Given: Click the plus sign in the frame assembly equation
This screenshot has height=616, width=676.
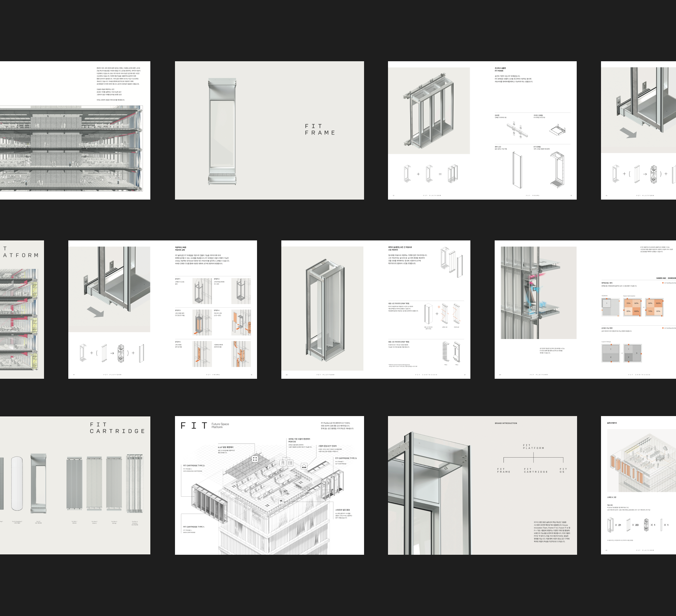Looking at the screenshot, I should pos(418,174).
